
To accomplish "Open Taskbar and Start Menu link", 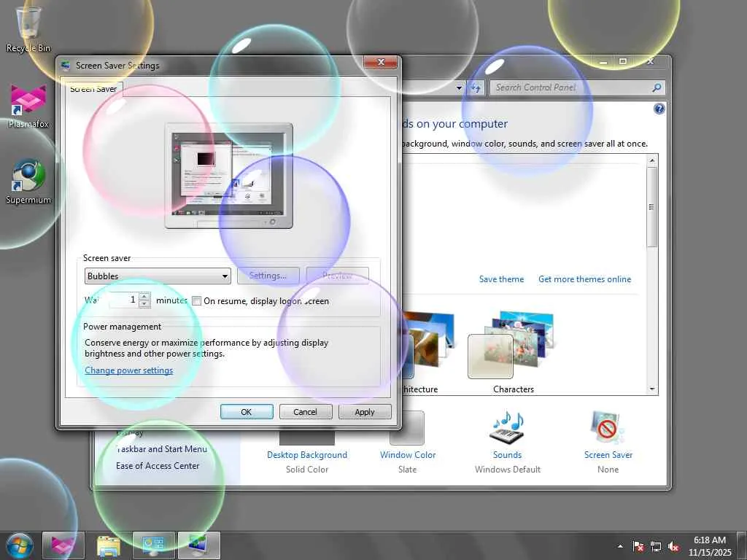I will (161, 449).
